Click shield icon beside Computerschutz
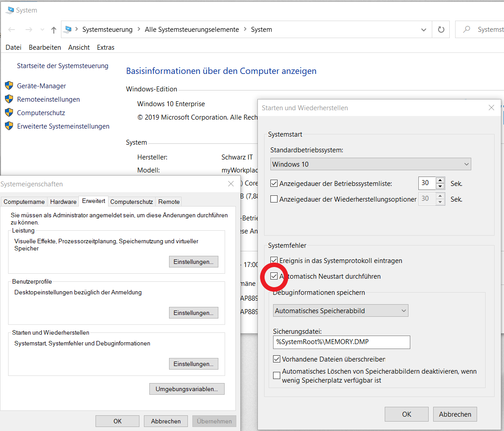 click(x=9, y=112)
